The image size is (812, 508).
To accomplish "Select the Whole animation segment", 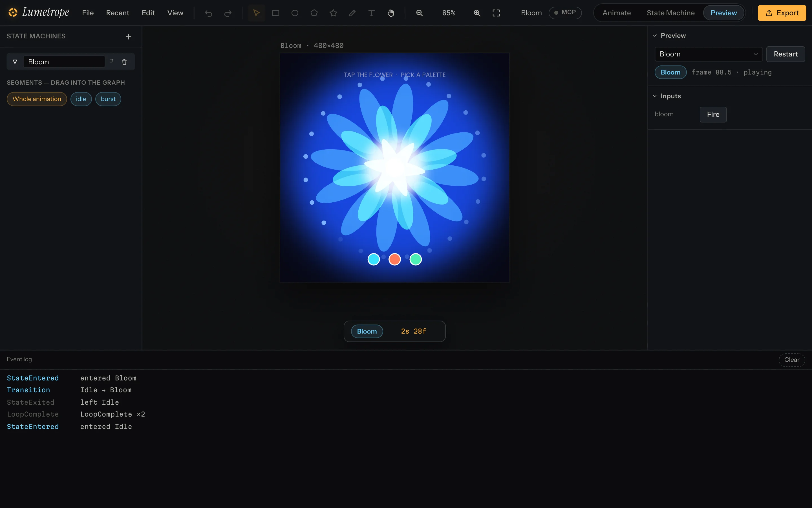I will [x=37, y=99].
